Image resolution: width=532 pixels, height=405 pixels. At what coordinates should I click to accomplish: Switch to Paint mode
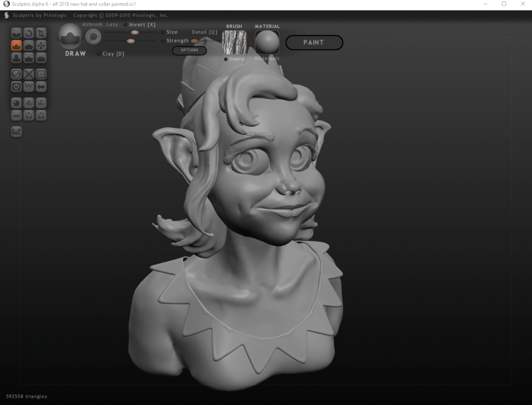314,43
